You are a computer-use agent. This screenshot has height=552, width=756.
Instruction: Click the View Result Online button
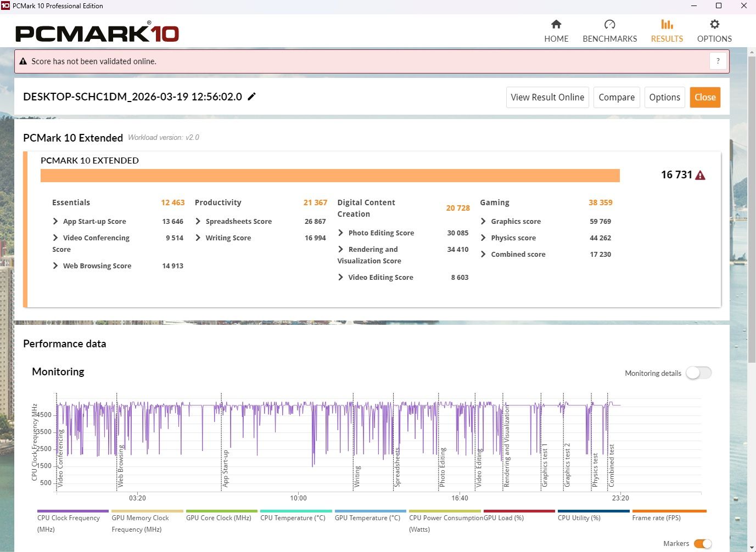pos(547,97)
